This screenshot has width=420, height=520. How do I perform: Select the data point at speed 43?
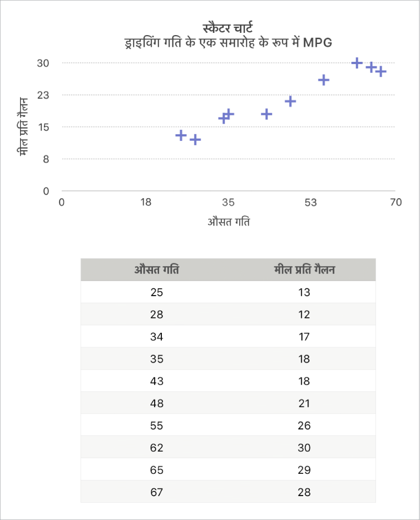click(266, 114)
